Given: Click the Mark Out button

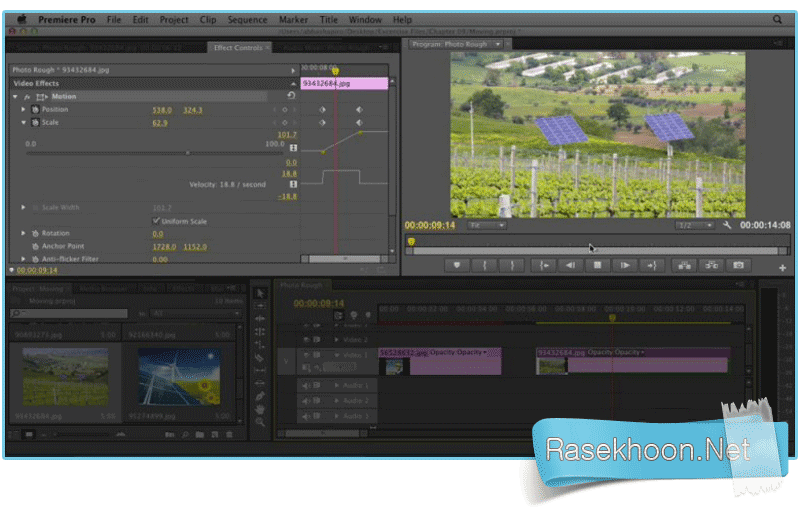Looking at the screenshot, I should [512, 265].
